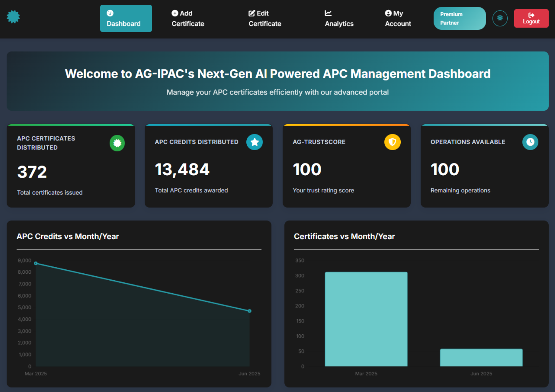Select the Edit Certificate menu item
The image size is (555, 392).
point(264,18)
